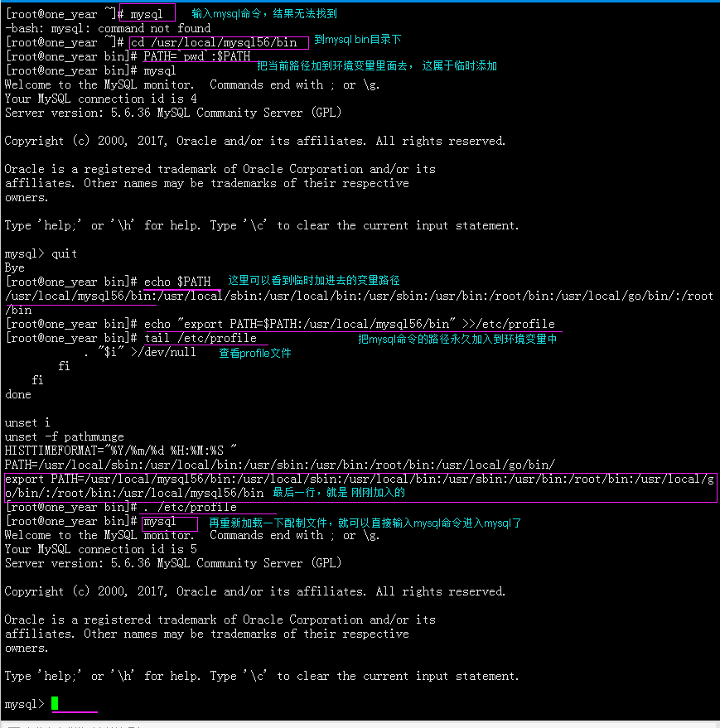Click the '-bash: mysql: command not found' error line
The image size is (720, 728).
tap(108, 28)
